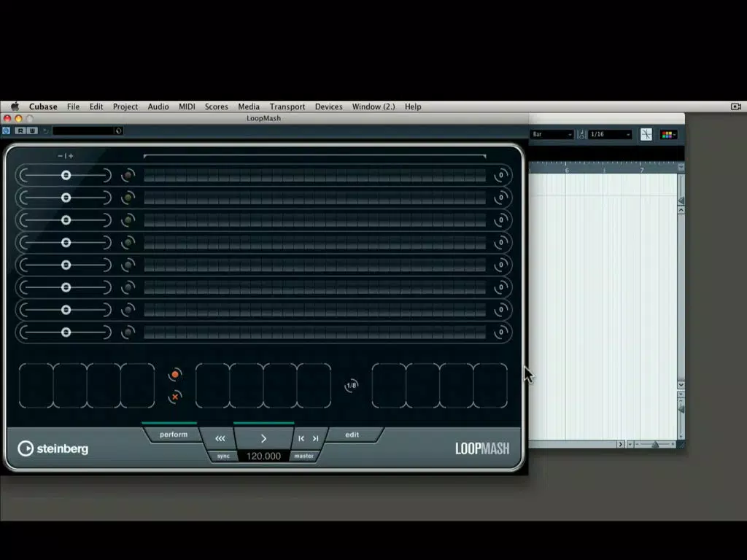Open the Bar snap type dropdown

point(551,135)
